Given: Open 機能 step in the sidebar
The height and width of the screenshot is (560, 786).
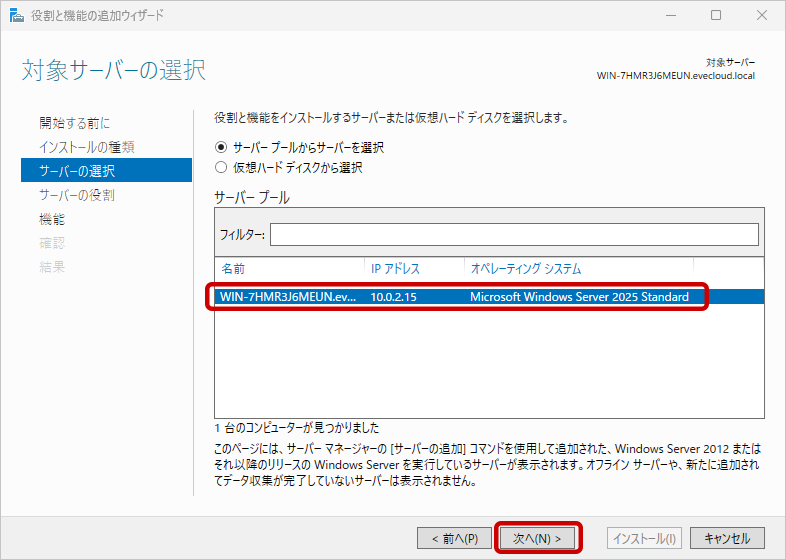Looking at the screenshot, I should (52, 219).
